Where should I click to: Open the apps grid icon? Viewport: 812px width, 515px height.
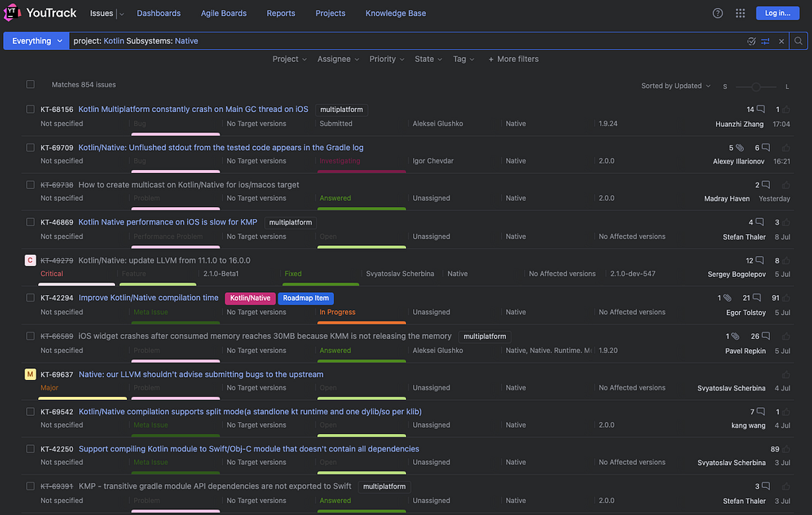point(740,13)
